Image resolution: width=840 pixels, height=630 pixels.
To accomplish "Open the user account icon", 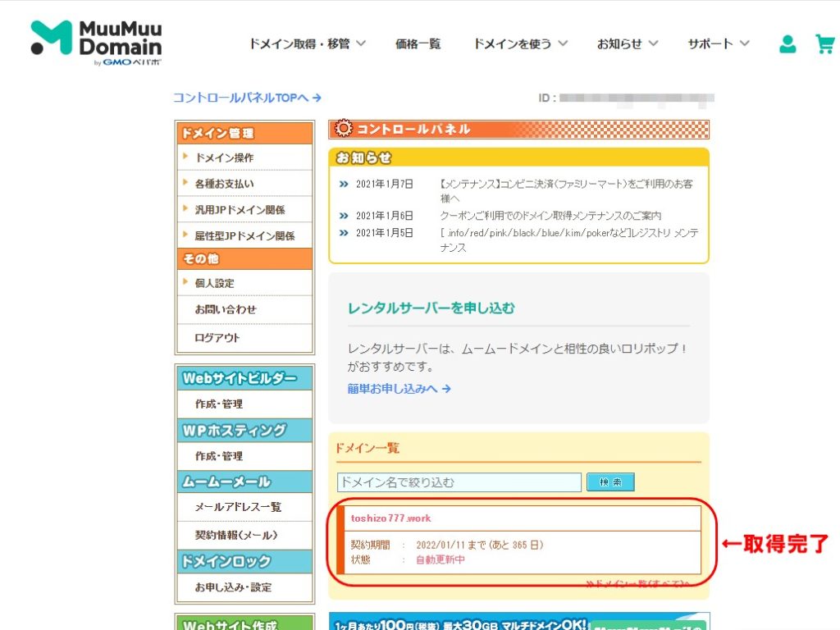I will pyautogui.click(x=787, y=44).
